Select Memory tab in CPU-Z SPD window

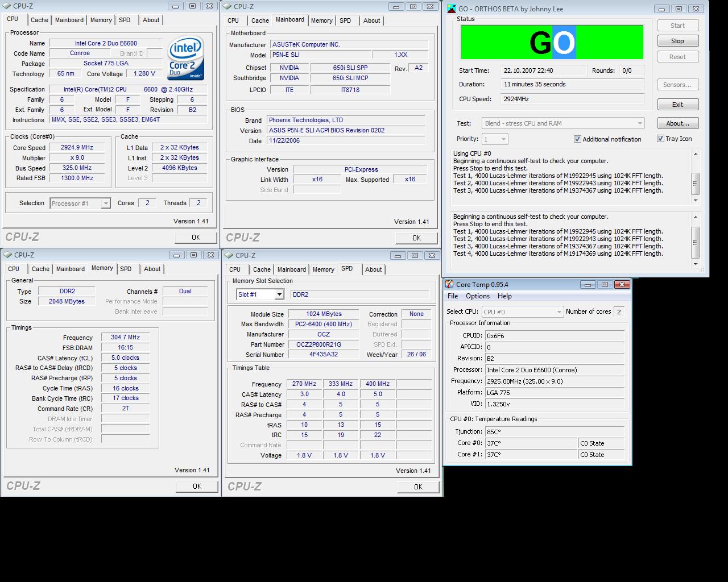click(323, 269)
